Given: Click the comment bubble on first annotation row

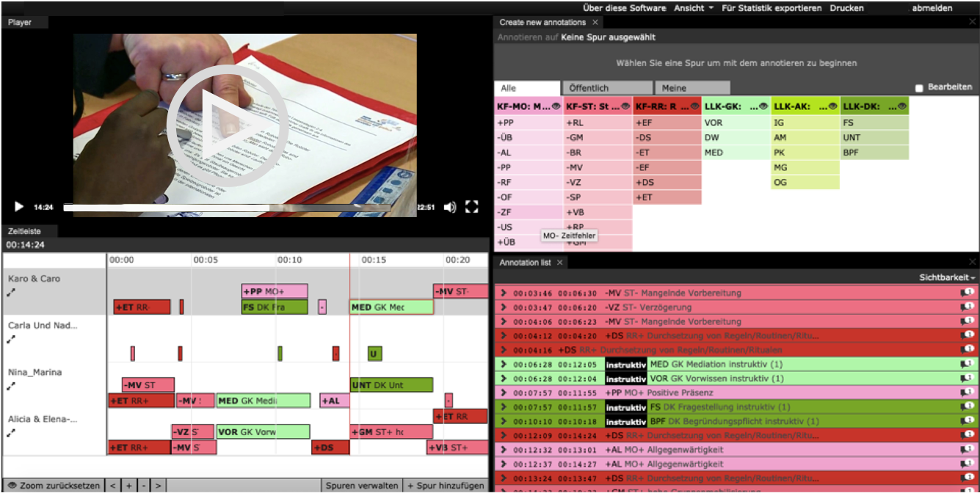Looking at the screenshot, I should 967,293.
